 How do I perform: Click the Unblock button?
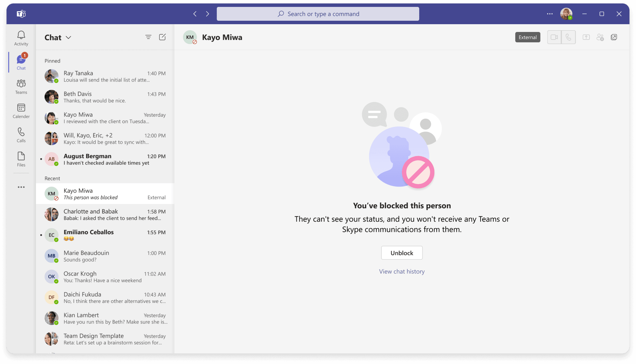(x=402, y=253)
